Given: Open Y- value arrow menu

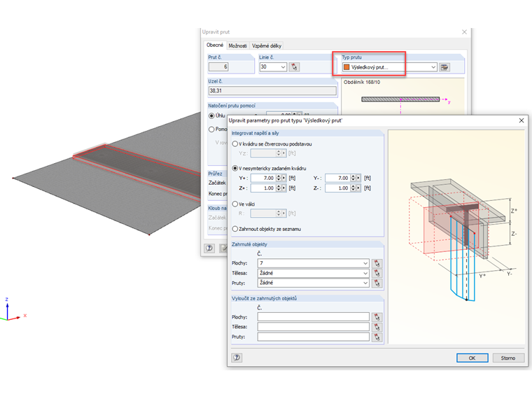Looking at the screenshot, I should [x=358, y=178].
